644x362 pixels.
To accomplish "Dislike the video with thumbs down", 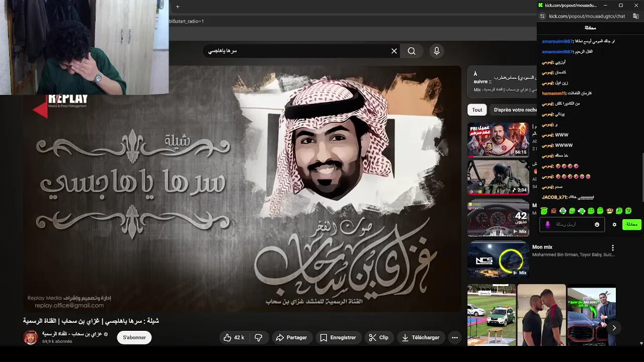I will [x=259, y=337].
